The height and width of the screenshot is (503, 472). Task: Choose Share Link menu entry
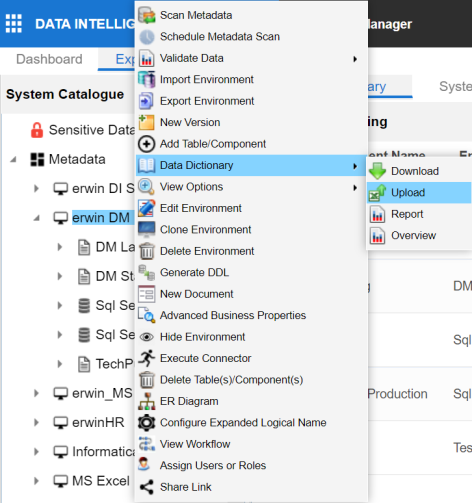(252, 487)
